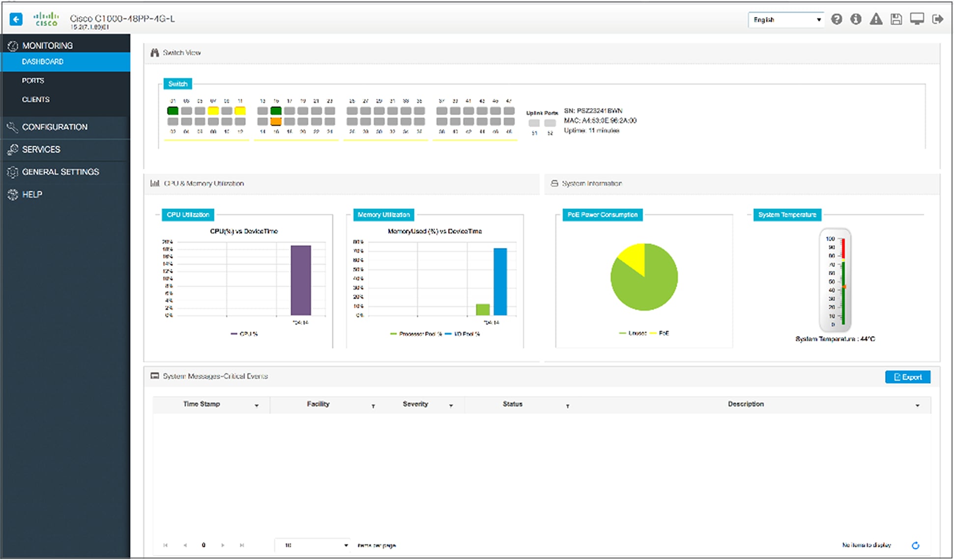Open the Severity column filter arrow

451,406
